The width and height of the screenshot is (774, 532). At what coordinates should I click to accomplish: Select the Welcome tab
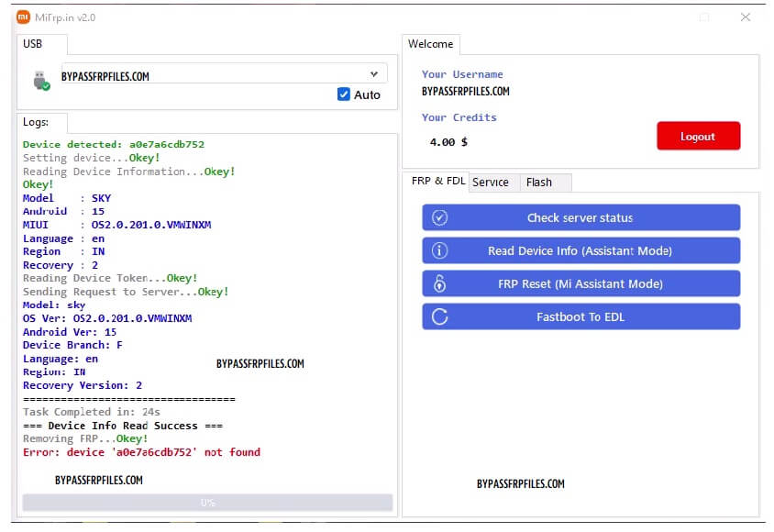pyautogui.click(x=430, y=44)
